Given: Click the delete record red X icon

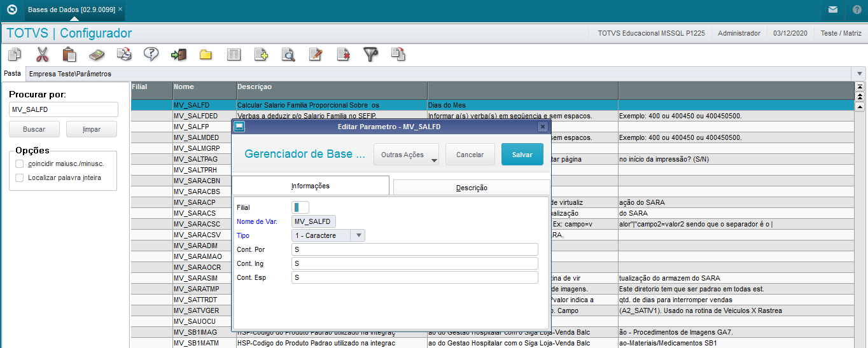Looking at the screenshot, I should click(343, 54).
